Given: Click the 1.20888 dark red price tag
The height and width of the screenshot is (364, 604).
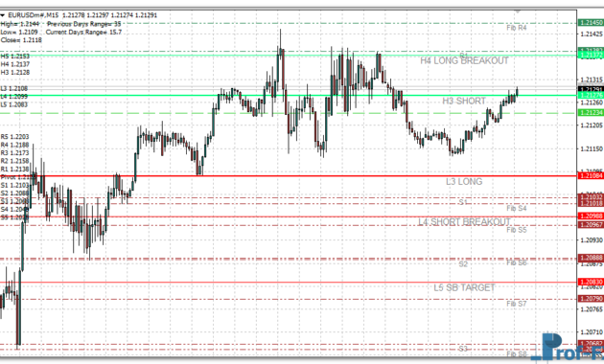Looking at the screenshot, I should 591,258.
